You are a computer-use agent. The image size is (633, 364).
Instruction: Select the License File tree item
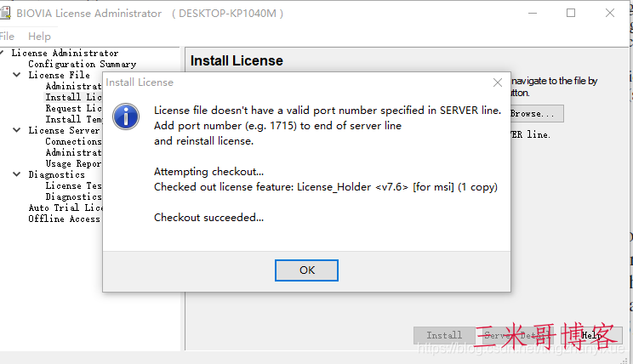pos(59,75)
